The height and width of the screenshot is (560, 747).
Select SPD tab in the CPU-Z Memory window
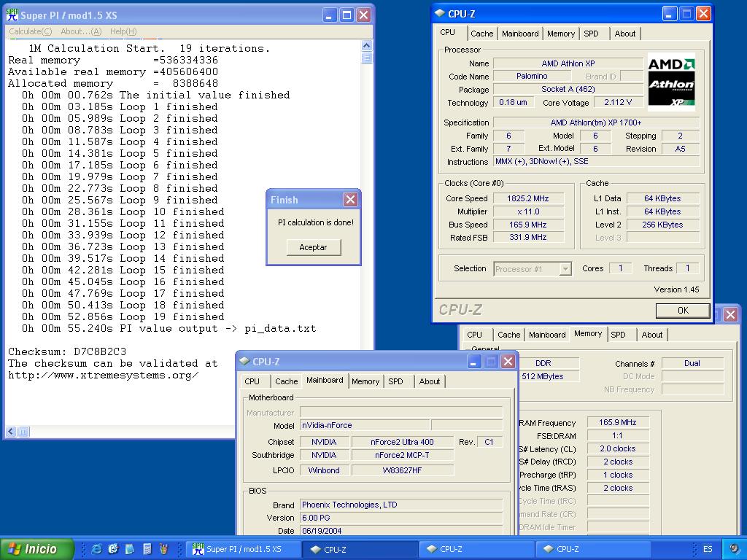pos(618,335)
